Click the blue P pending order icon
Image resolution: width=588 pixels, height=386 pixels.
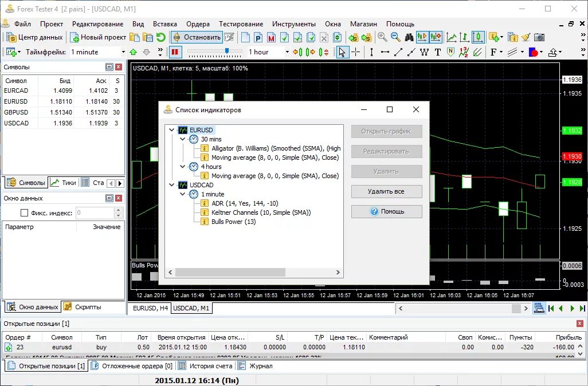click(x=258, y=37)
